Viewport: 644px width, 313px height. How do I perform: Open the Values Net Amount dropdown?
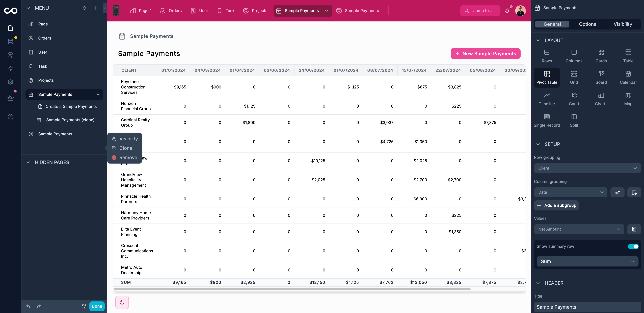pos(579,229)
